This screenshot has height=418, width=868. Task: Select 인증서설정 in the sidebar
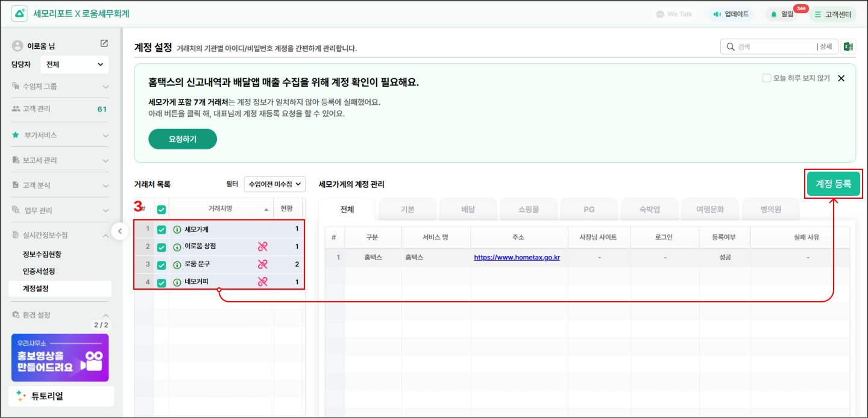tap(39, 272)
